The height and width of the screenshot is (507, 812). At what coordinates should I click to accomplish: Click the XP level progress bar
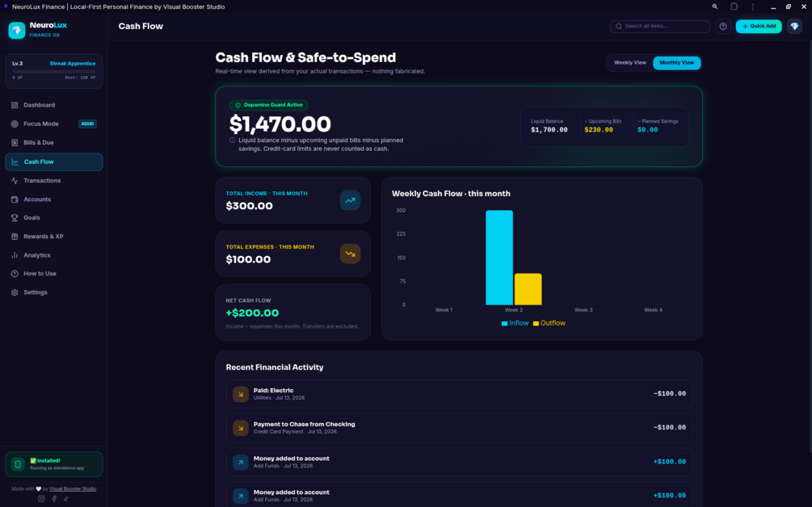pos(54,71)
